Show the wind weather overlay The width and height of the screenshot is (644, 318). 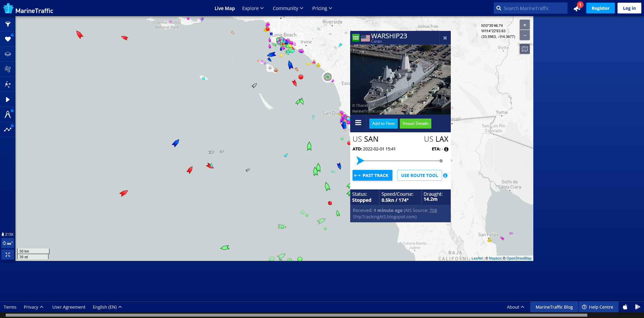pos(8,69)
